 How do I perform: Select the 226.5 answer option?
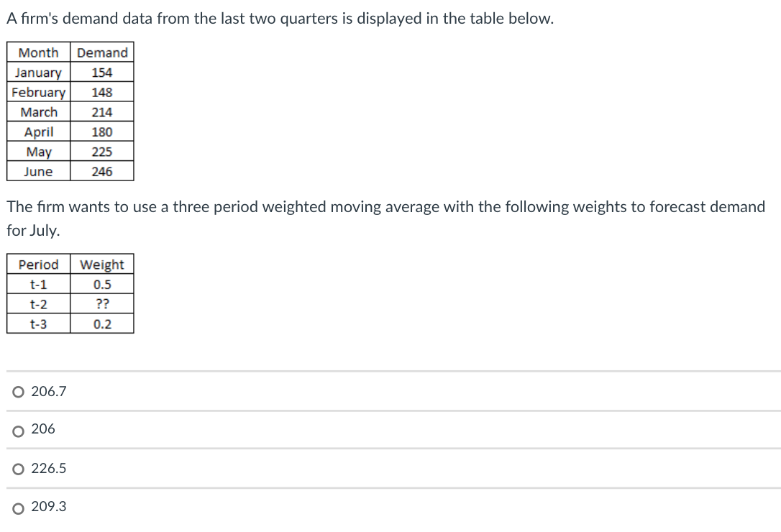pos(17,469)
